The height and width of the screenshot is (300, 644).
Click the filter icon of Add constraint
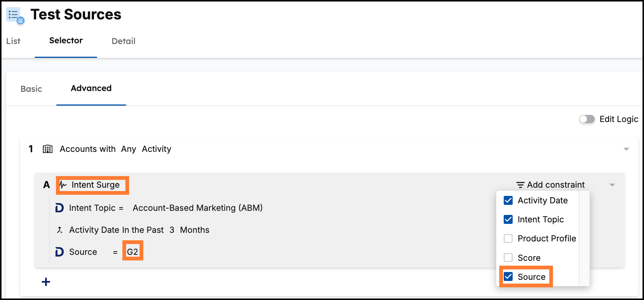pos(520,185)
